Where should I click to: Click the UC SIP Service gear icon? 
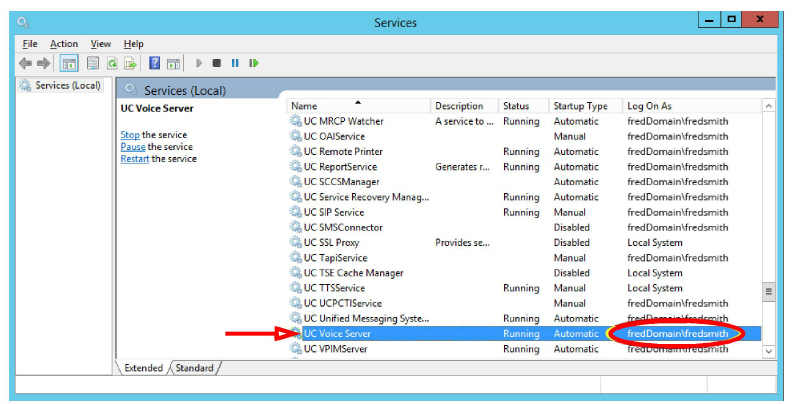295,212
